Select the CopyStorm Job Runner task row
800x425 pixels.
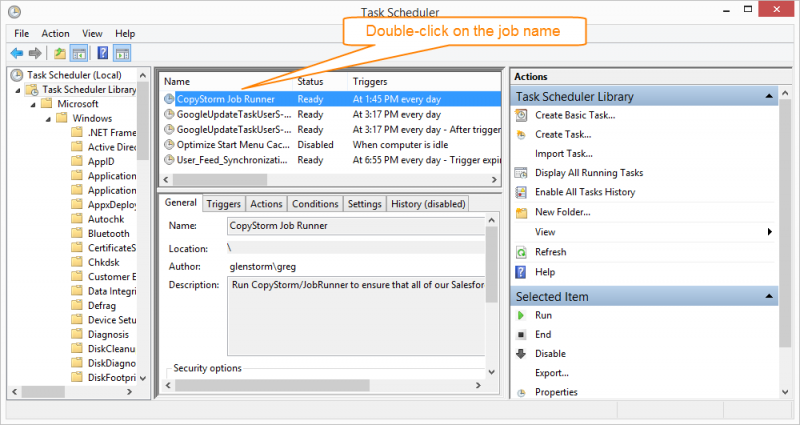click(331, 99)
